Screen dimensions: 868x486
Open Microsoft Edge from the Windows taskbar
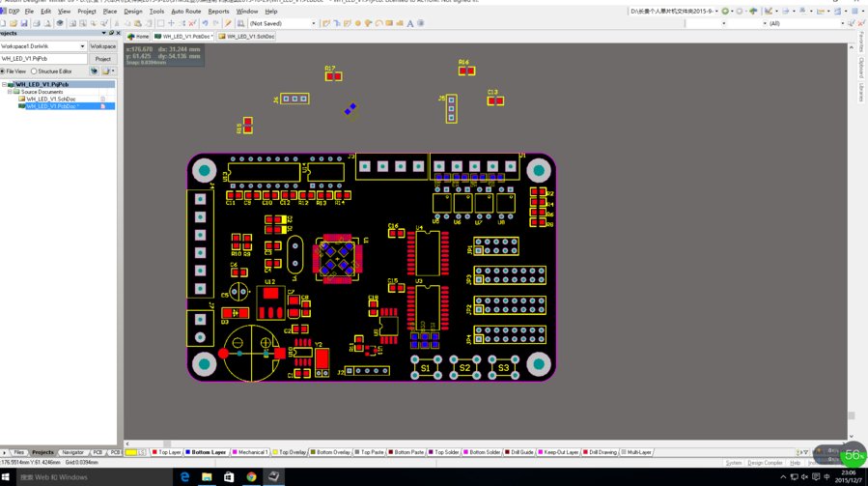click(x=184, y=476)
